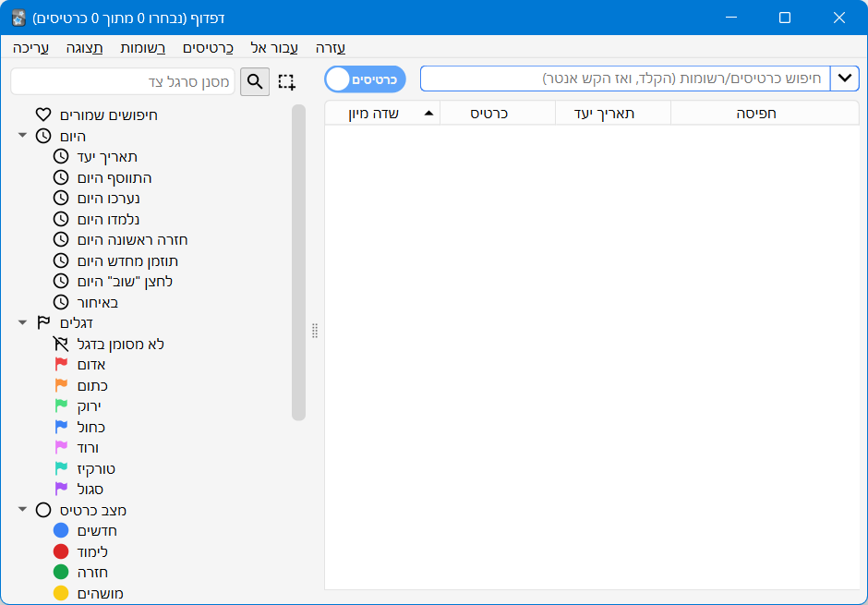
Task: Select the היום text in the sidebar
Action: [73, 136]
